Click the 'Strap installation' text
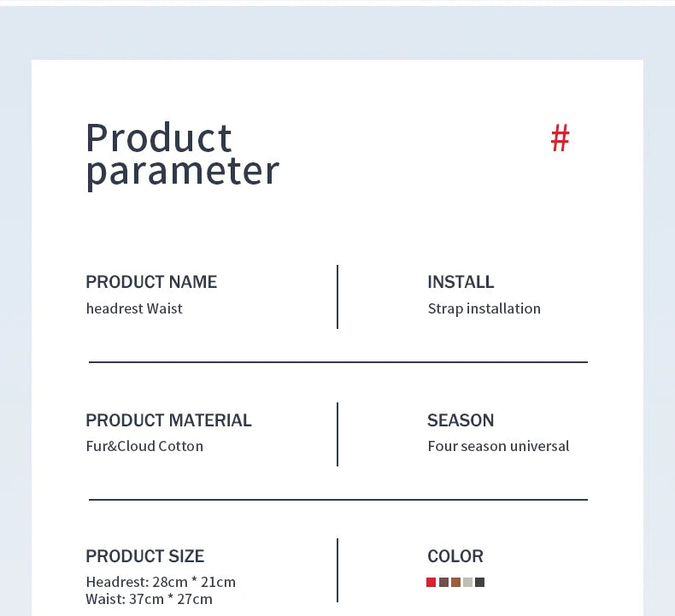The height and width of the screenshot is (616, 675). click(x=484, y=308)
